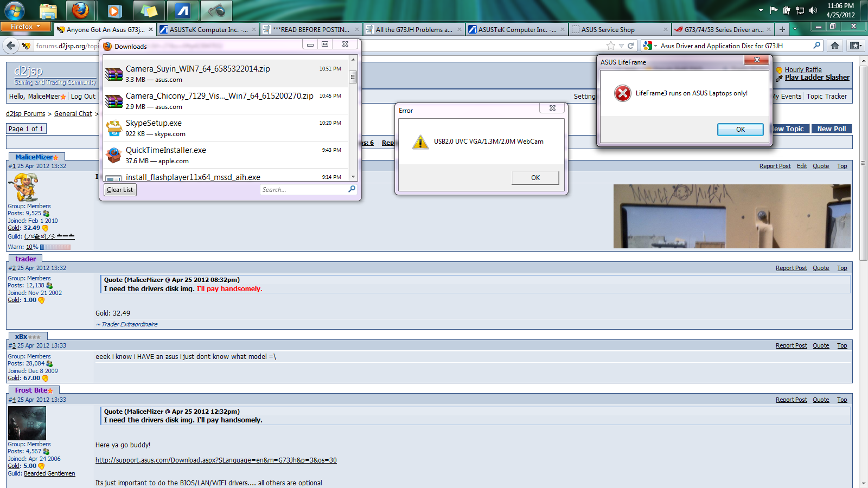Open General Chat breadcrumb link
This screenshot has width=868, height=488.
click(x=73, y=114)
